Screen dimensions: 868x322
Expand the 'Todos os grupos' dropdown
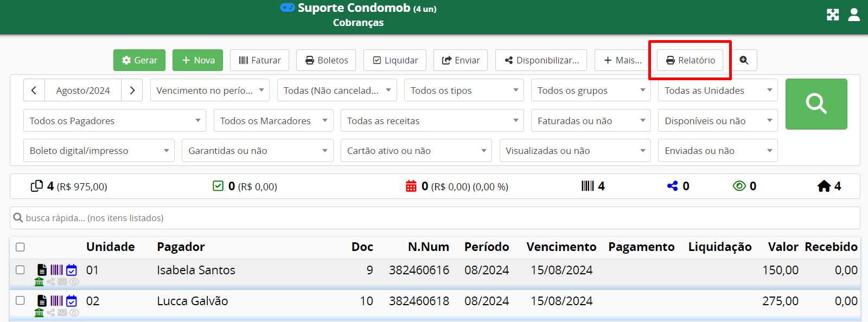pos(591,91)
